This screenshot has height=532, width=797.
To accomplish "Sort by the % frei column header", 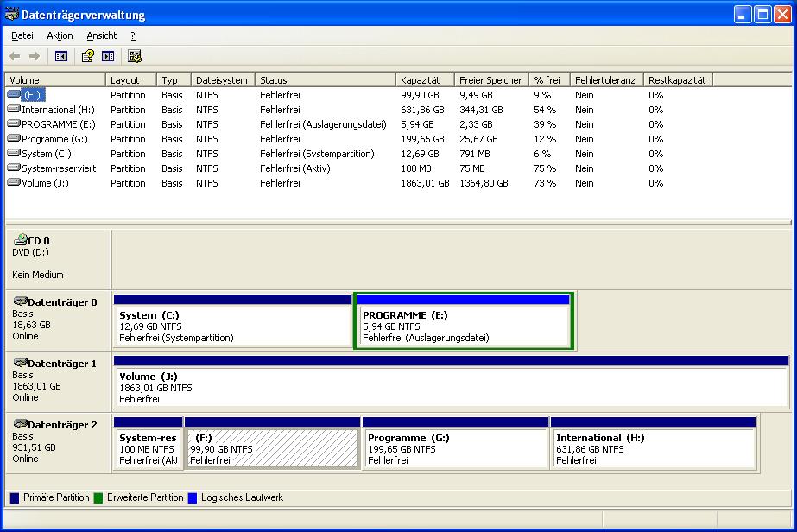I will point(549,80).
